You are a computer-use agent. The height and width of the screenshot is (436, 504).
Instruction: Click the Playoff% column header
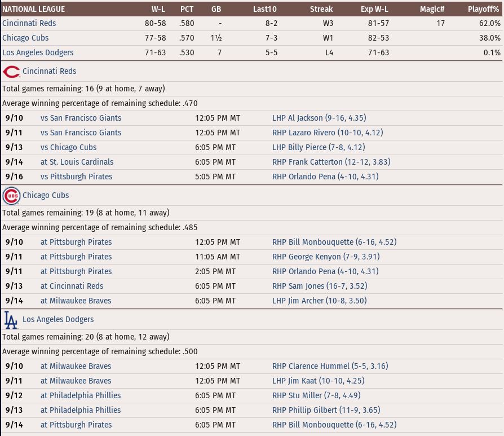click(484, 10)
